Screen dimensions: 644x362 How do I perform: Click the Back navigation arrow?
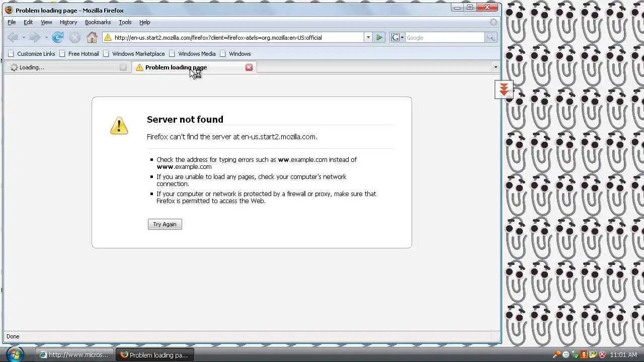(13, 37)
